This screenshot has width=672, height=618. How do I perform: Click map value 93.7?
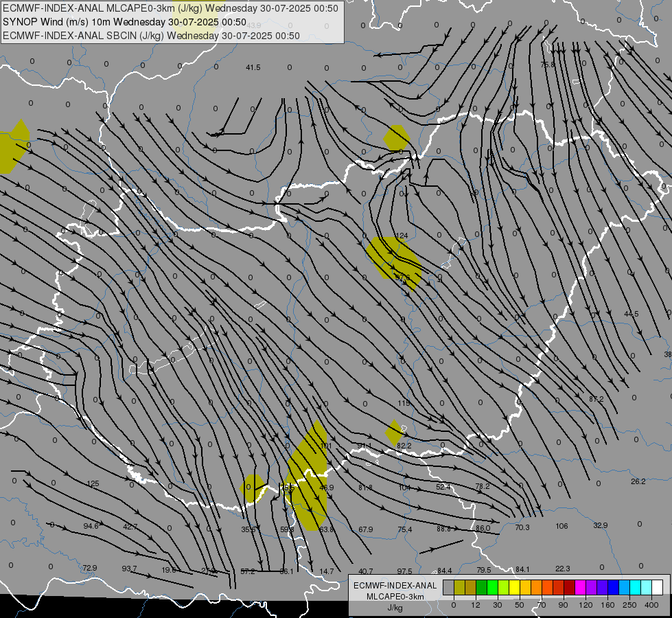coord(129,569)
